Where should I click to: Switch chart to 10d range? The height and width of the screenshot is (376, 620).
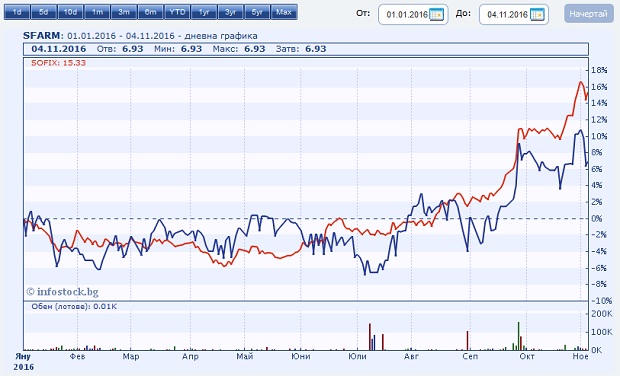point(70,12)
